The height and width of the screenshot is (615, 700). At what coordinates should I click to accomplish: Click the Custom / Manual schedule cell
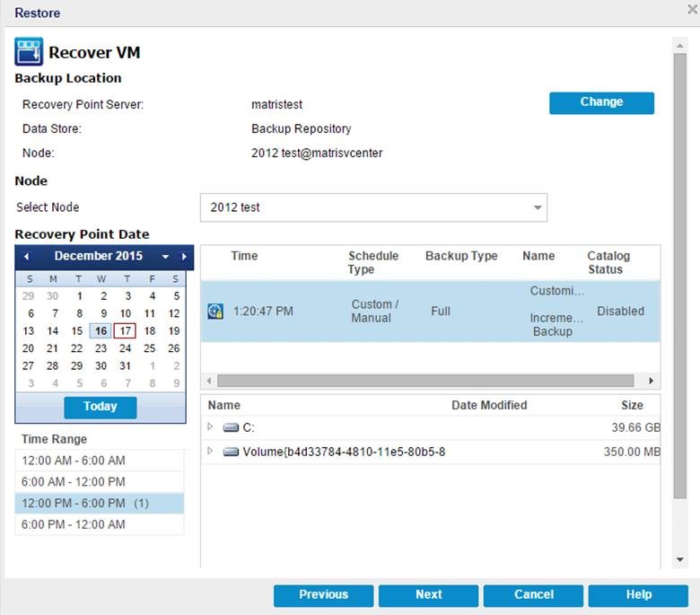[x=374, y=312]
